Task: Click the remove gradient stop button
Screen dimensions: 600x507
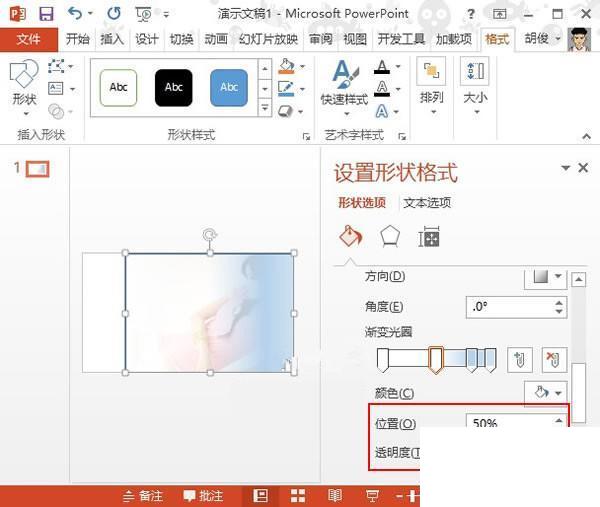Action: coord(554,360)
